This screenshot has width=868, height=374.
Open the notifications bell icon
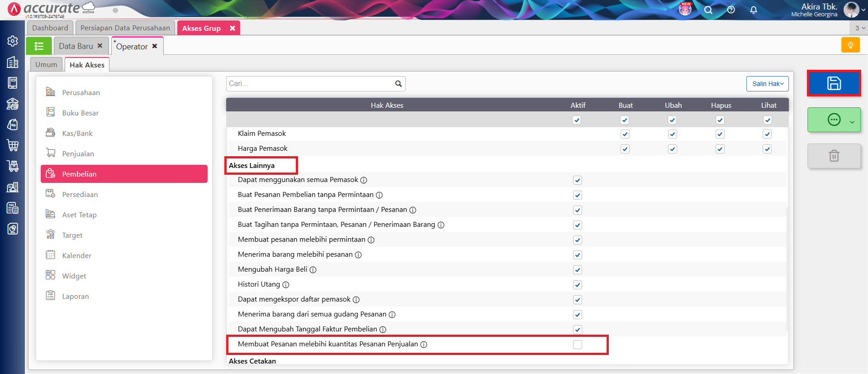coord(753,10)
